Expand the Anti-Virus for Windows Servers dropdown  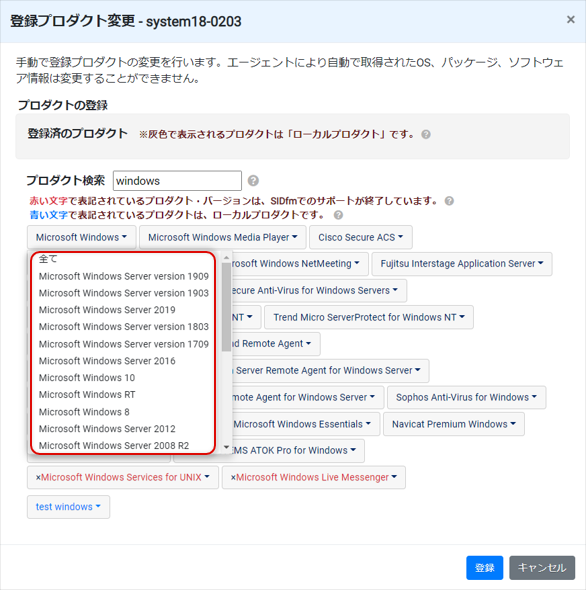coord(319,290)
